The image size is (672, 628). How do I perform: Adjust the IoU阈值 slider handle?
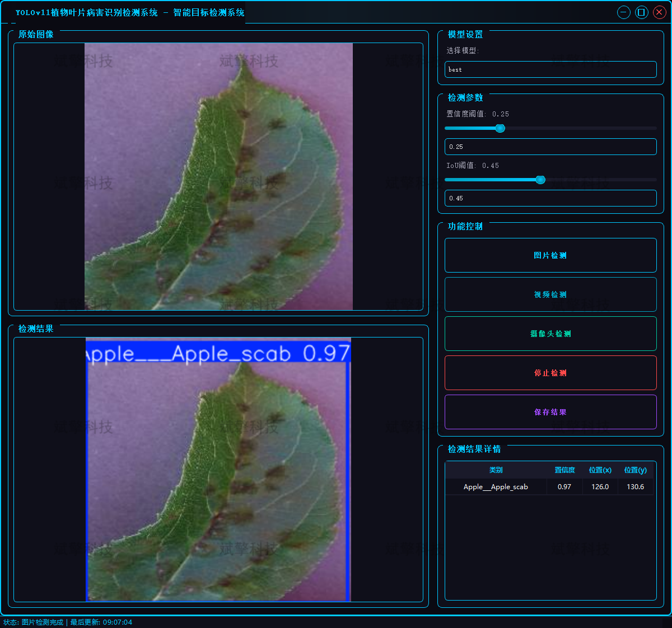(x=540, y=180)
